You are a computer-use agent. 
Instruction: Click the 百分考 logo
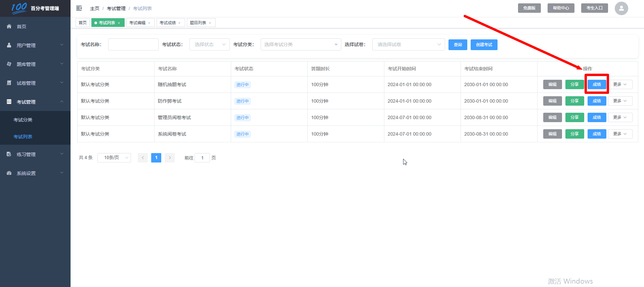(19, 8)
